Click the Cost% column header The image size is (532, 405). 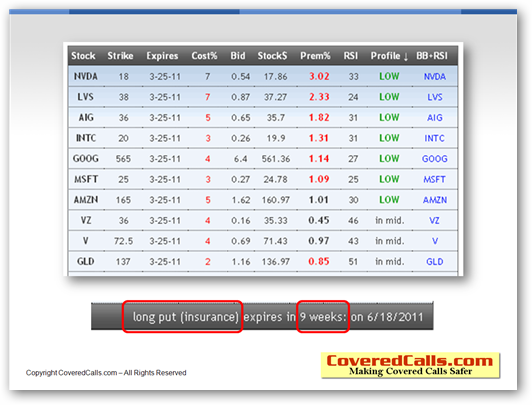point(204,56)
